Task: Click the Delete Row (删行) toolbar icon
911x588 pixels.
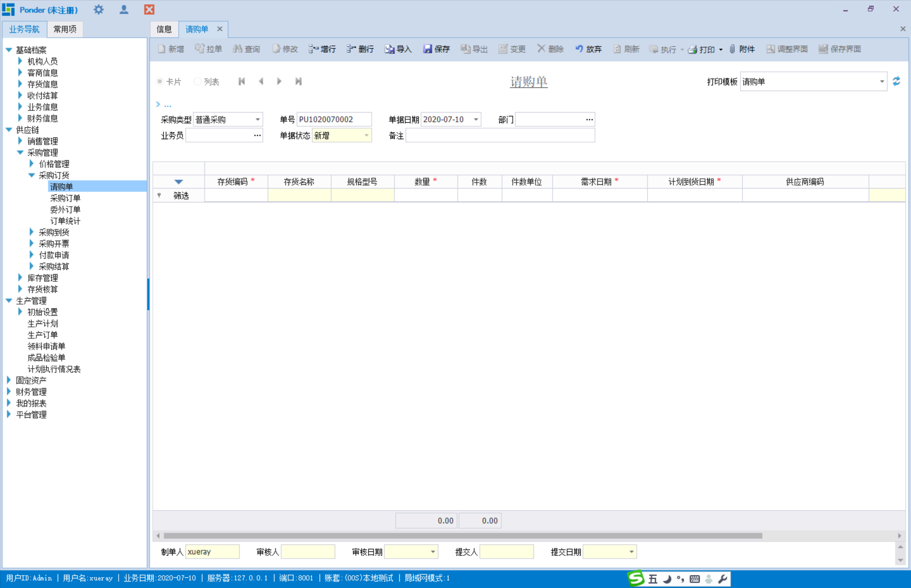Action: [x=351, y=49]
